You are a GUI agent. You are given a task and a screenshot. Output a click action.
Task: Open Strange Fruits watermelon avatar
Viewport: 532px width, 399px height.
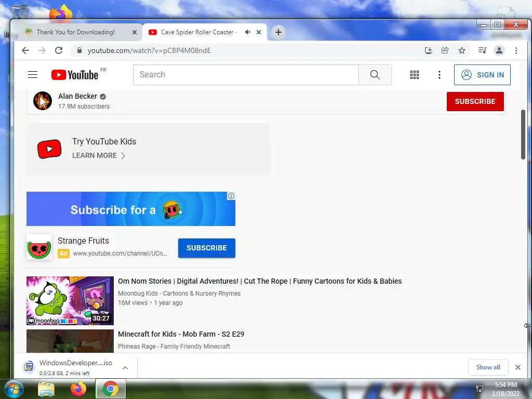(39, 247)
